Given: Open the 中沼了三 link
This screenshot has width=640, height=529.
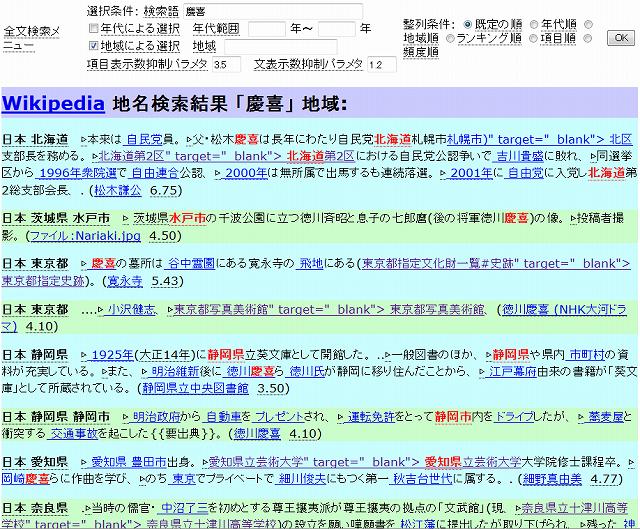Looking at the screenshot, I should (x=184, y=508).
